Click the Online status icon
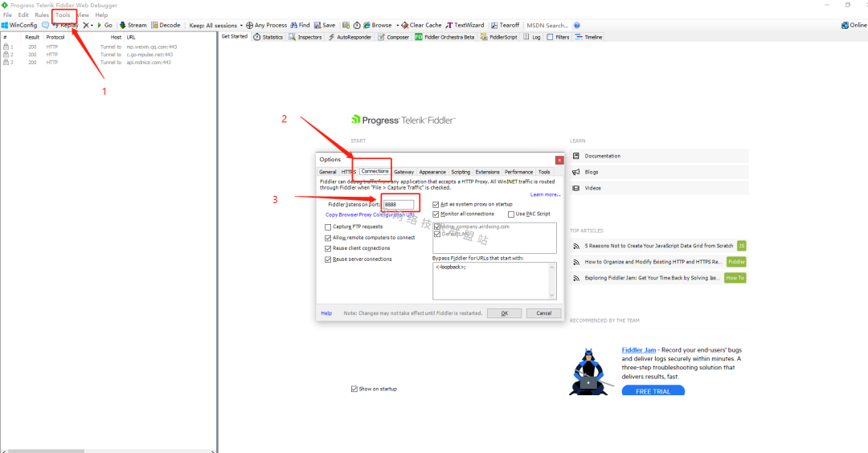Image resolution: width=868 pixels, height=453 pixels. [845, 26]
